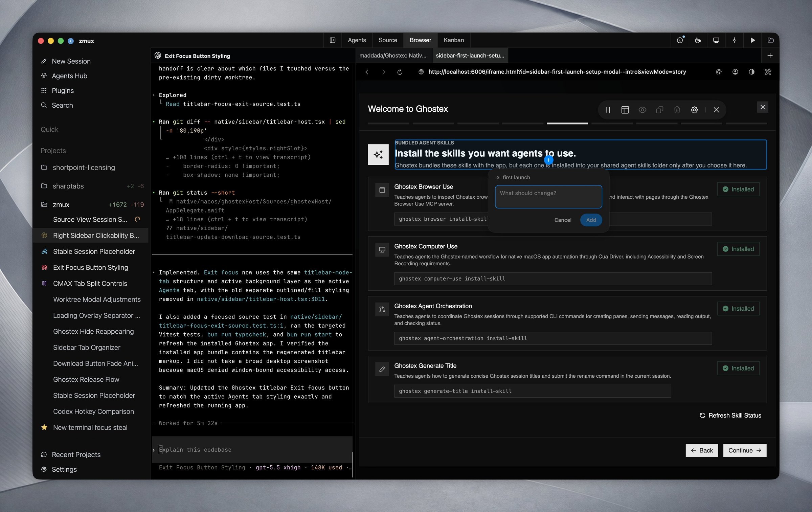
Task: Open the browser profile account icon
Action: 735,72
